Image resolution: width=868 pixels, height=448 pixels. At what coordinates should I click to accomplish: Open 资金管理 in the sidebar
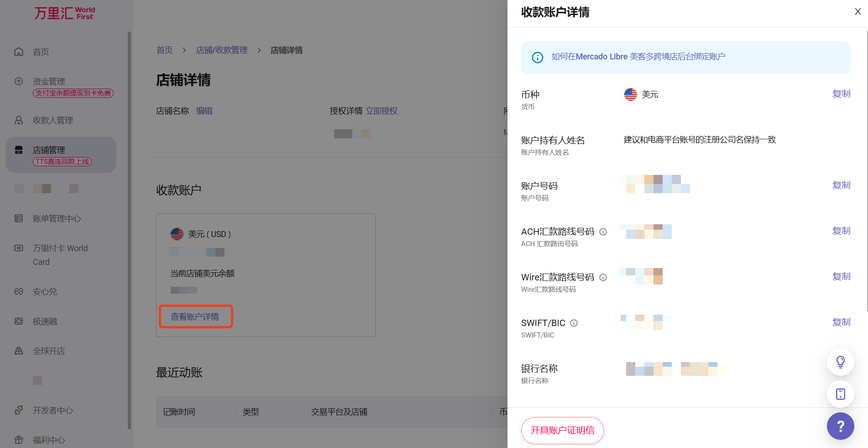tap(49, 81)
